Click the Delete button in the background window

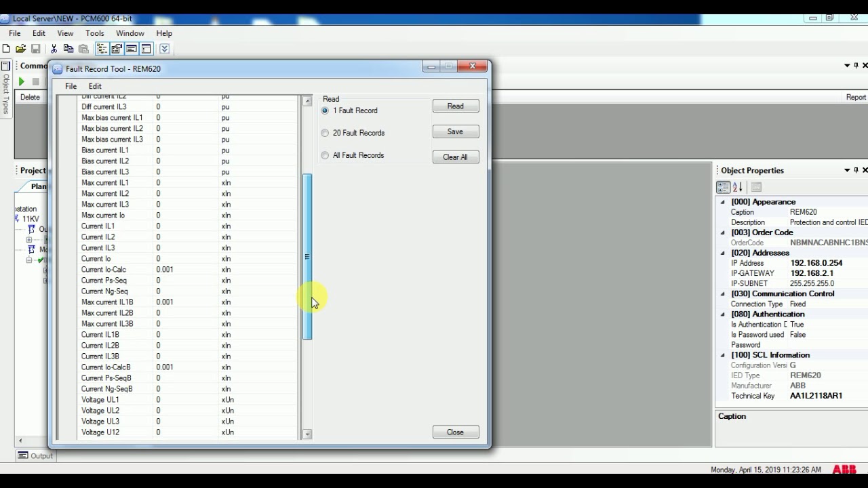(30, 97)
